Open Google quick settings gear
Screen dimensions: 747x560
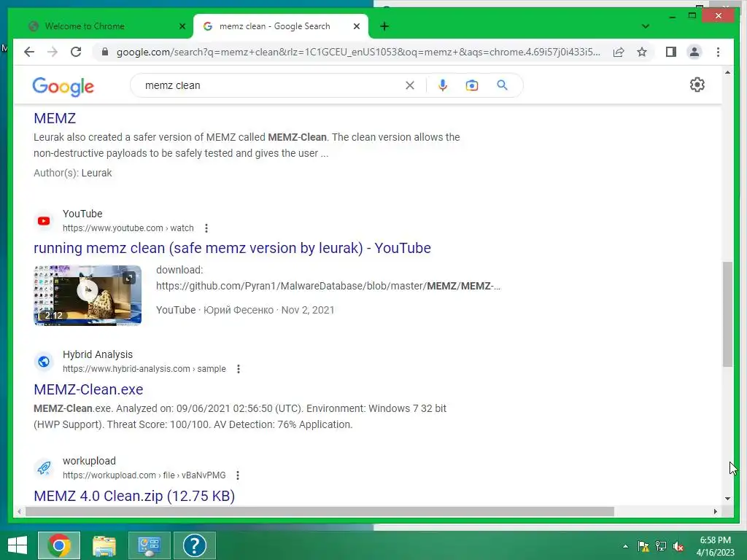697,85
